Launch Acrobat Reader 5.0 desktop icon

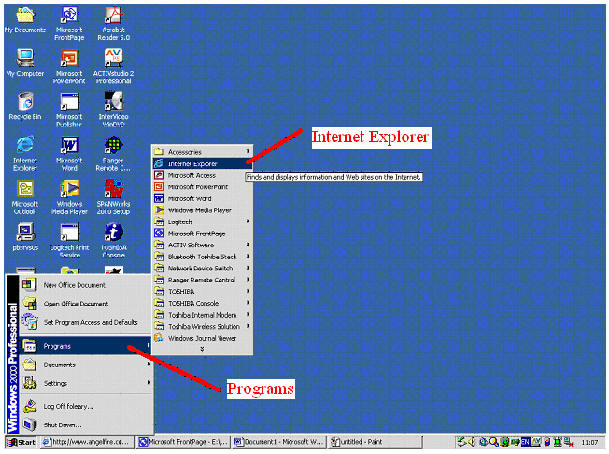point(113,23)
